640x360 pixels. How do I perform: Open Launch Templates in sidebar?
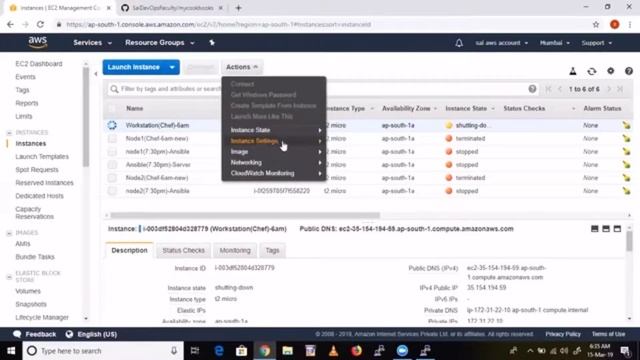click(x=42, y=156)
